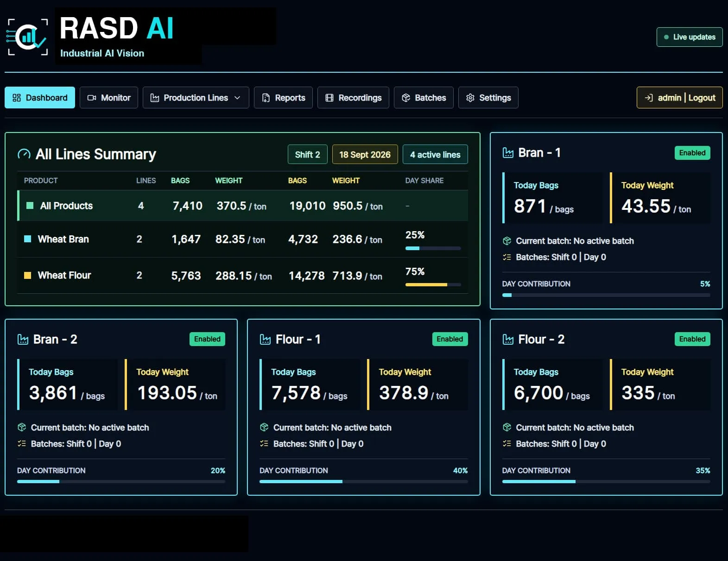Open the Reports tab

(283, 98)
